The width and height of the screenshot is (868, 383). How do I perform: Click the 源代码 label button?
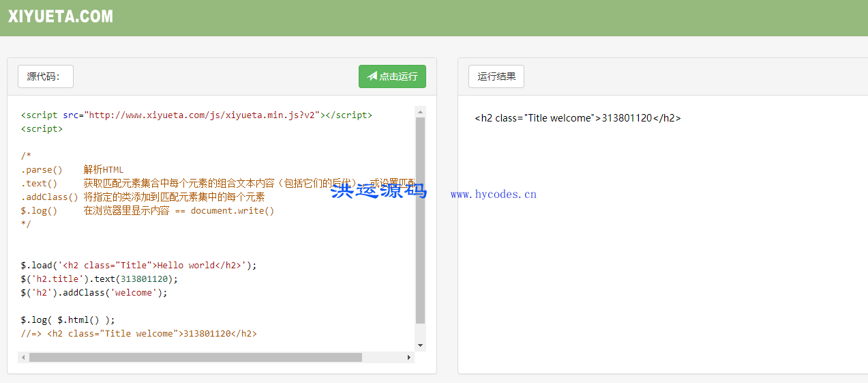[46, 76]
